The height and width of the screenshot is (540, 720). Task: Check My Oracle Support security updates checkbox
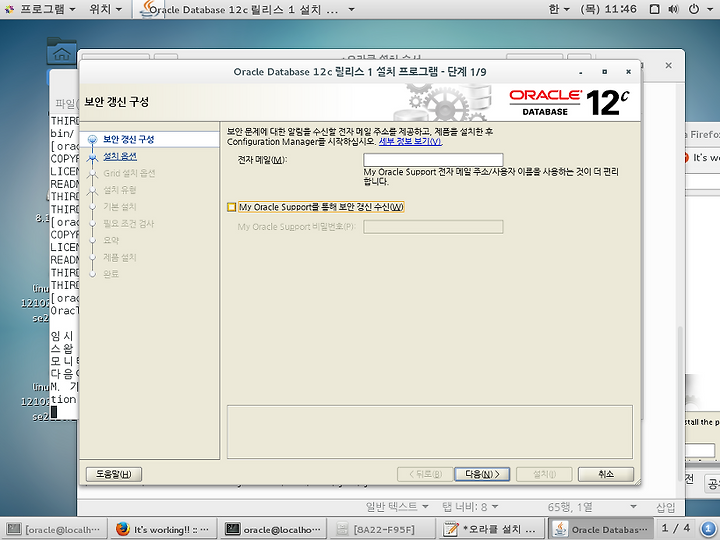tap(231, 207)
